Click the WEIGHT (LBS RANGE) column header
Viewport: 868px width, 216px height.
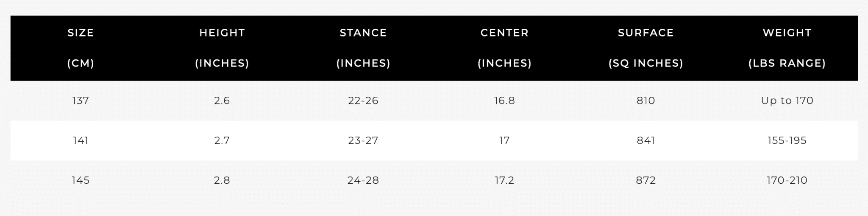point(787,48)
